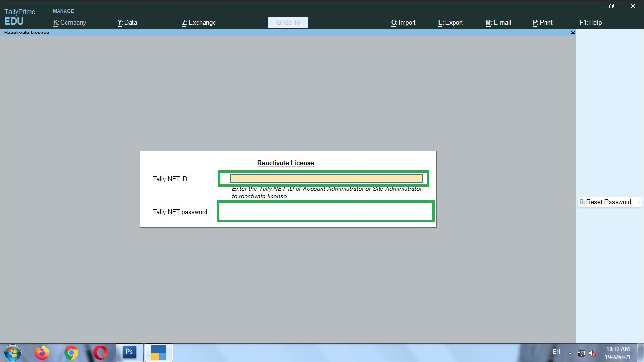The image size is (644, 362).
Task: Open the P: Print menu
Action: [543, 22]
